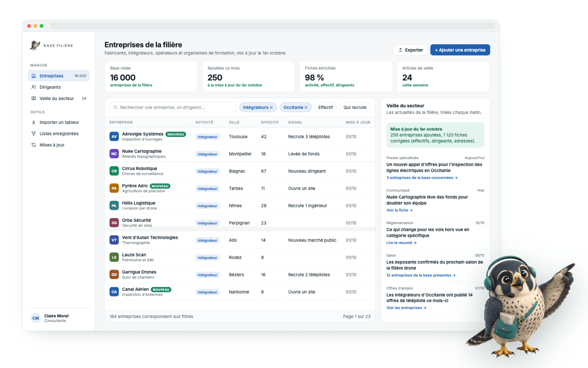Click the Listes enregistrées funnel icon

tap(34, 134)
